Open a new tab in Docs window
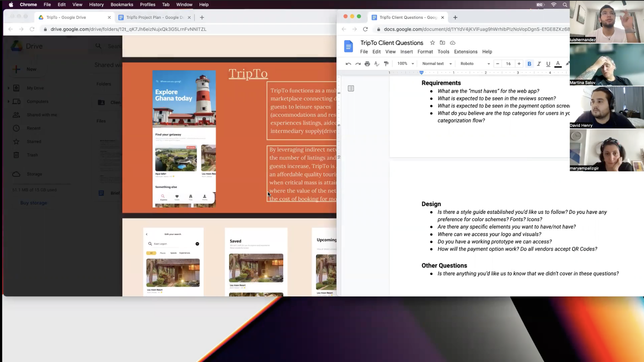644x362 pixels. tap(455, 17)
